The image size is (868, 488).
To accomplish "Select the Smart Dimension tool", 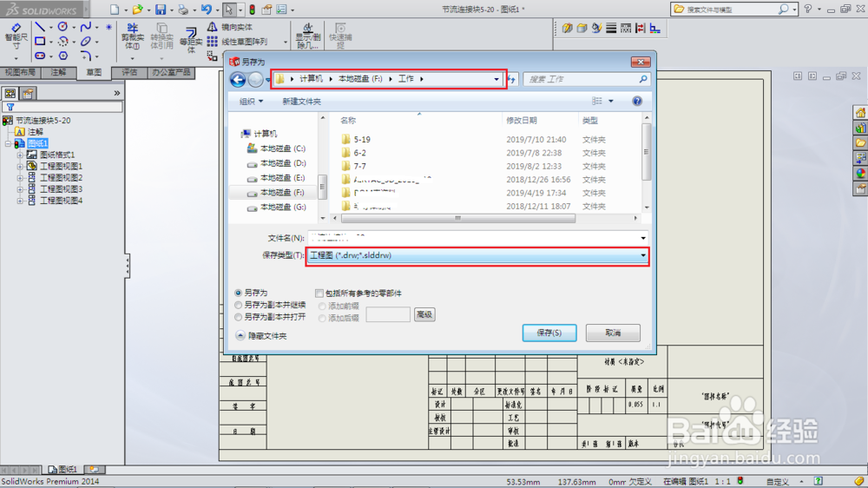I will tap(16, 36).
